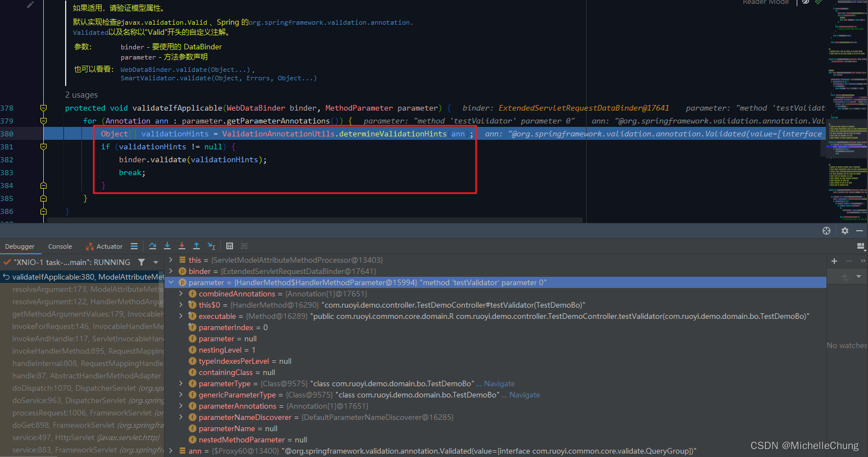This screenshot has width=868, height=457.
Task: Click Navigate link for genericParameterType
Action: pyautogui.click(x=524, y=395)
